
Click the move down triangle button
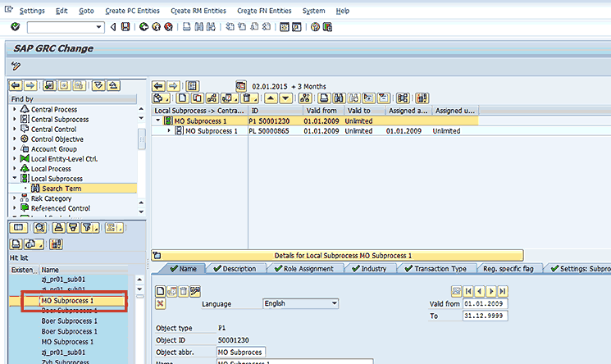tap(285, 98)
